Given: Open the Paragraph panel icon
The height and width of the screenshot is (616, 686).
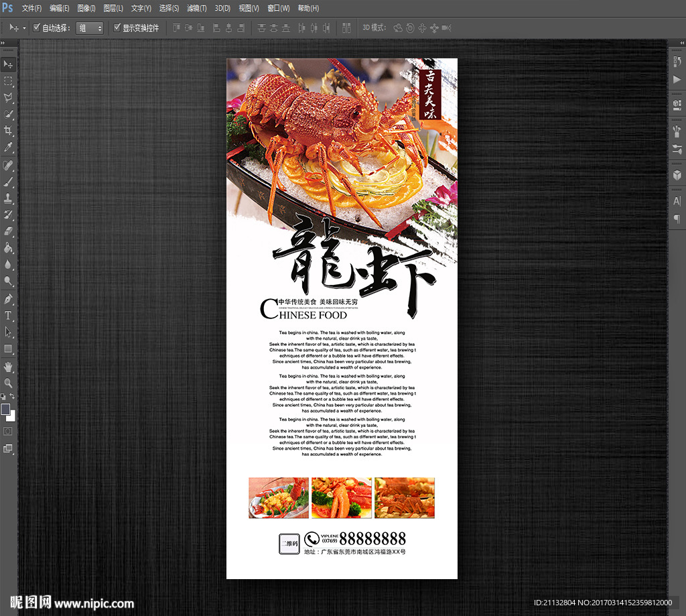Looking at the screenshot, I should point(677,219).
